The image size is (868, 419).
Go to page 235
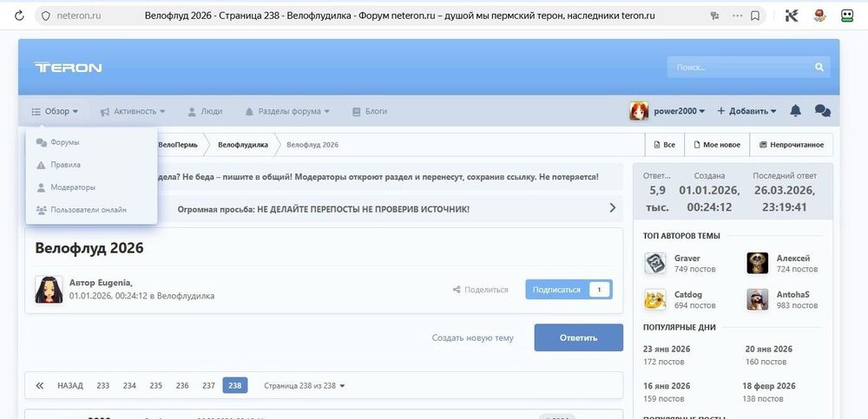tap(156, 386)
